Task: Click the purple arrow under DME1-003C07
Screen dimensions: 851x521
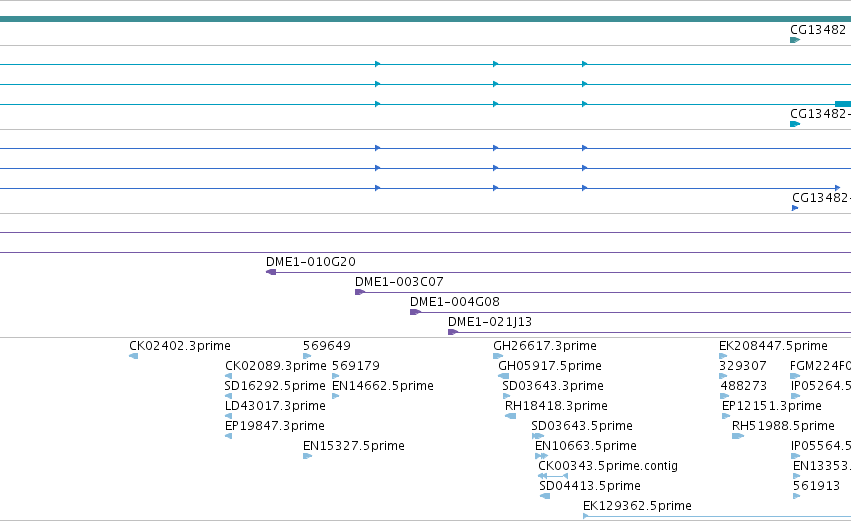Action: pyautogui.click(x=360, y=293)
